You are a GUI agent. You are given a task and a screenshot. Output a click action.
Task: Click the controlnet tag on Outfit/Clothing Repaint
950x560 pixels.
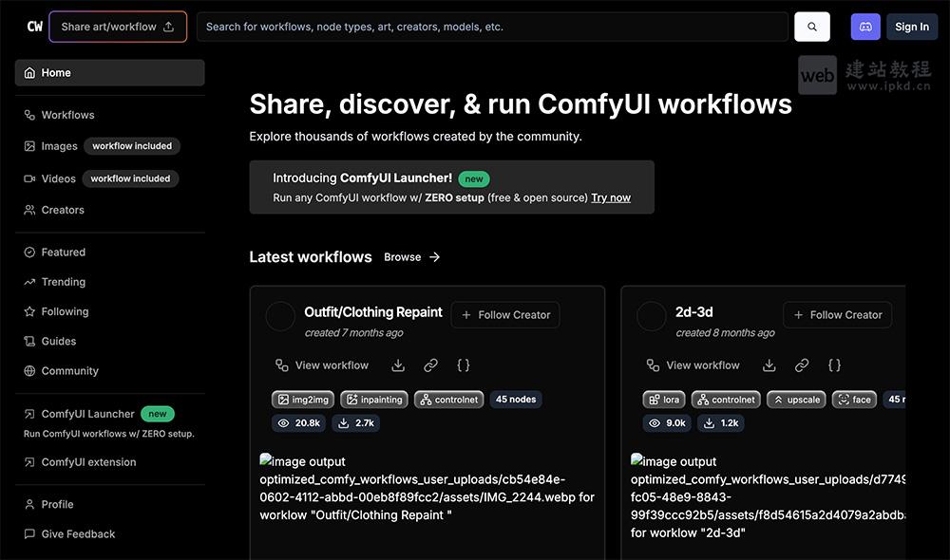pyautogui.click(x=448, y=399)
